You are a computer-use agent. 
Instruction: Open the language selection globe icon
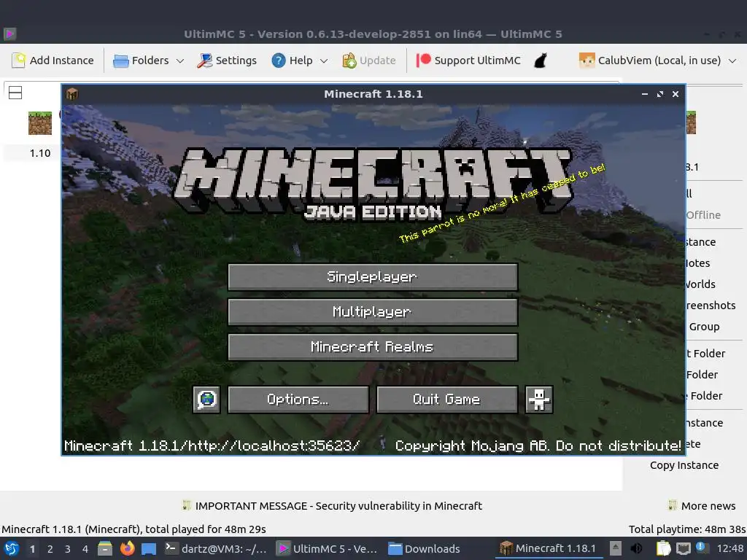click(206, 399)
